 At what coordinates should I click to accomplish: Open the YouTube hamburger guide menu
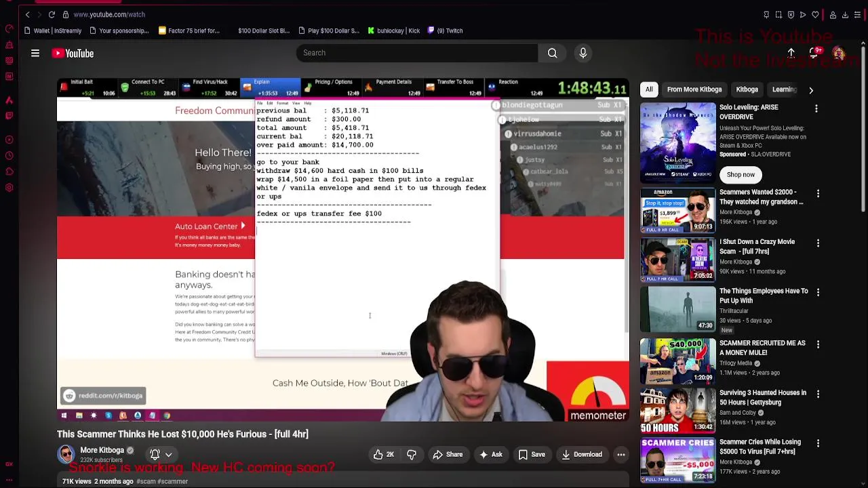click(x=35, y=53)
